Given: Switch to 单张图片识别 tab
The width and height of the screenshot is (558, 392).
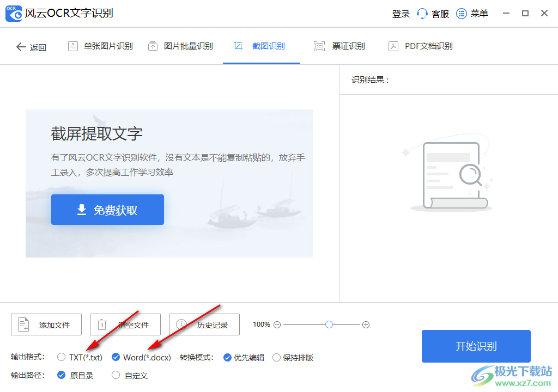Looking at the screenshot, I should (100, 46).
